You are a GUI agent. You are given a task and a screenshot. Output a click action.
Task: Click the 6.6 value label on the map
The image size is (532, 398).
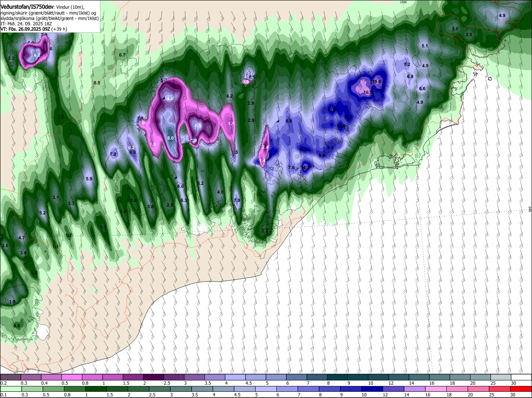point(422,89)
